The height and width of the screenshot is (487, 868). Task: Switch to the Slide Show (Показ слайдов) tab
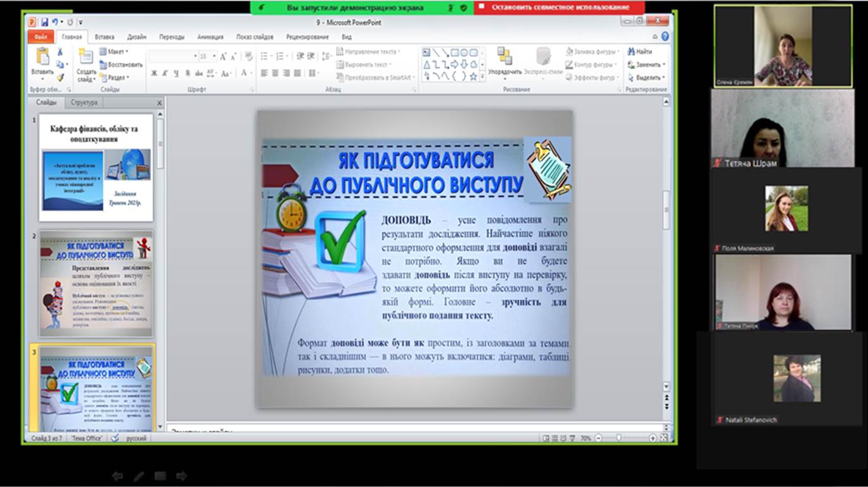pyautogui.click(x=255, y=37)
